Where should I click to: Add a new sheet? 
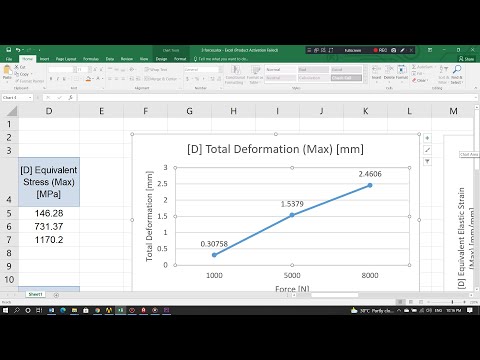coord(56,295)
